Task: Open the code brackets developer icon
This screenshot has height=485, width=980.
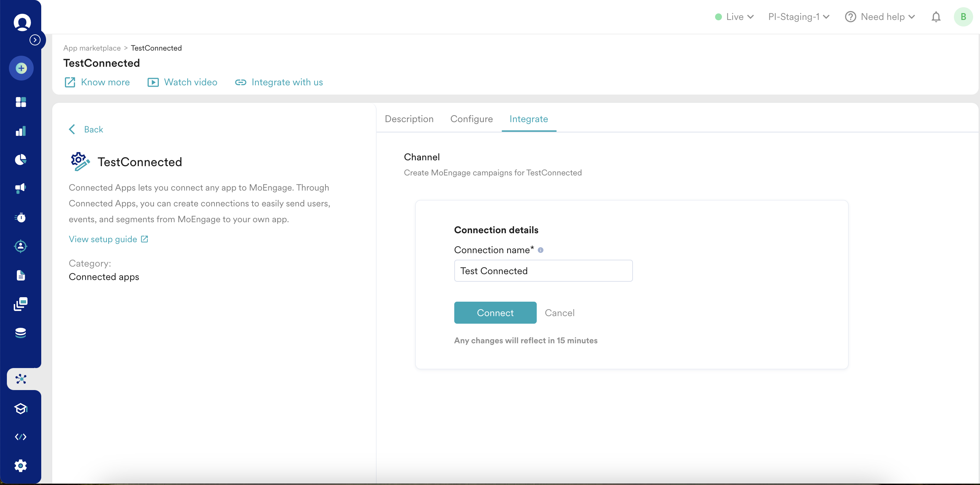Action: pyautogui.click(x=21, y=436)
